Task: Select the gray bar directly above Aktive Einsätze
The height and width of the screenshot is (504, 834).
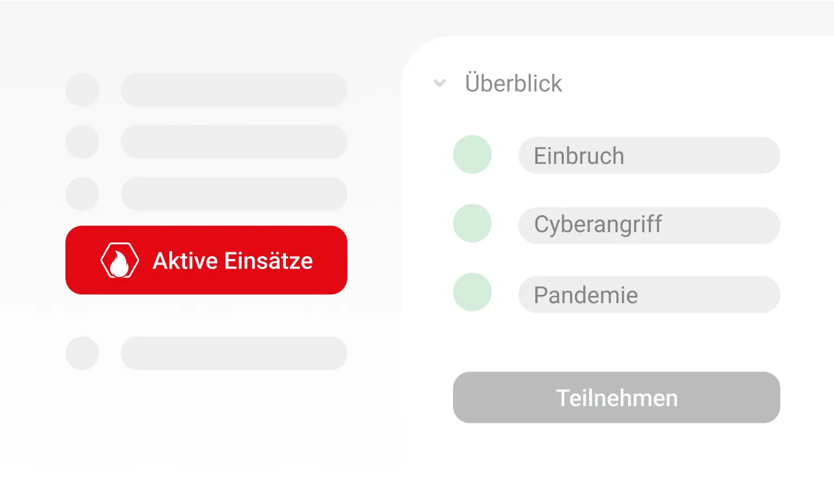Action: click(x=234, y=194)
